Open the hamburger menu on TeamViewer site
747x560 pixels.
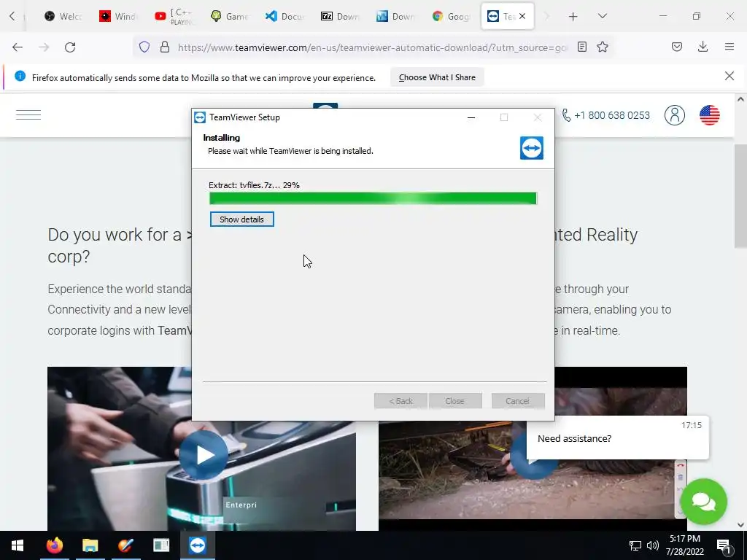pos(28,114)
